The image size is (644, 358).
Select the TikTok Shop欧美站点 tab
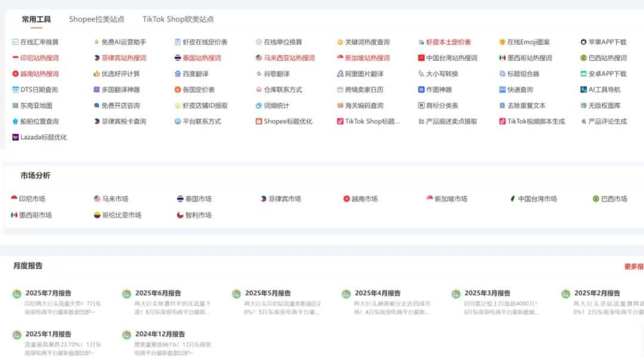pyautogui.click(x=178, y=19)
